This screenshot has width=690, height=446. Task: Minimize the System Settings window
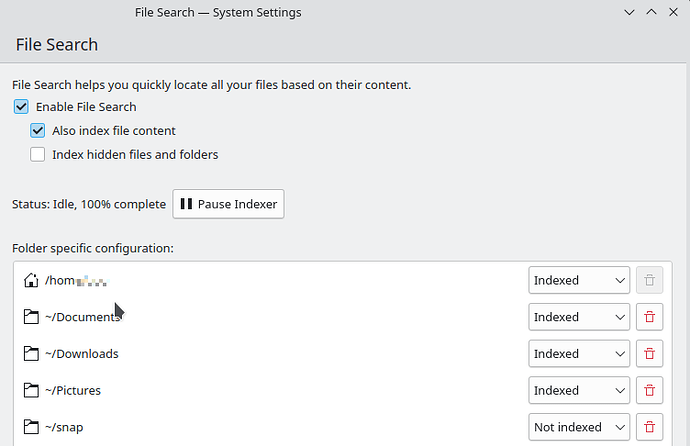628,13
